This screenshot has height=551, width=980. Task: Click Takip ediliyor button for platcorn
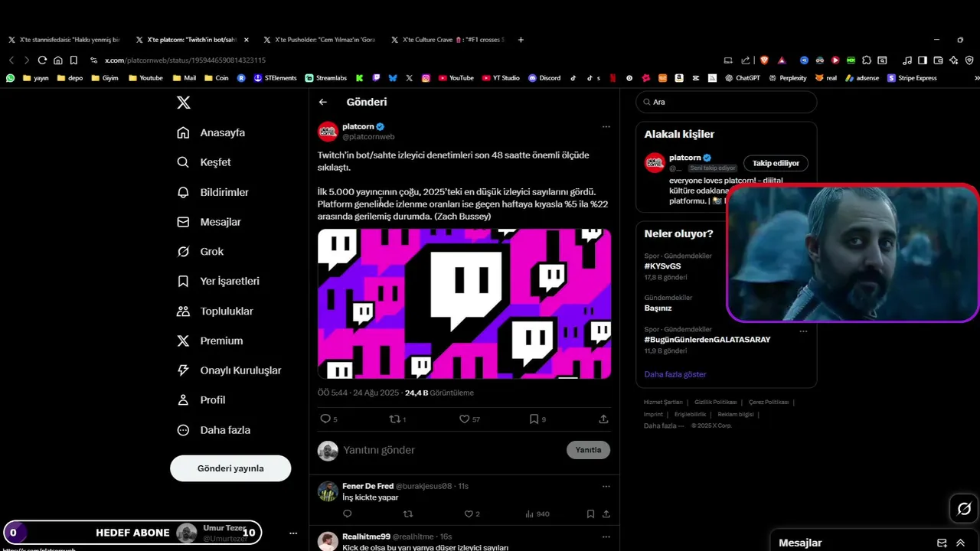point(776,163)
